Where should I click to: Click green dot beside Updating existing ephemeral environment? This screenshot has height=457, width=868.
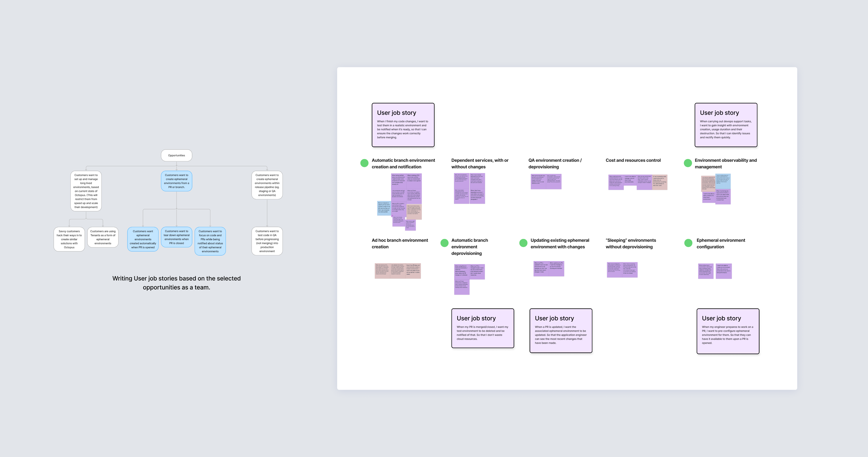[x=523, y=243]
